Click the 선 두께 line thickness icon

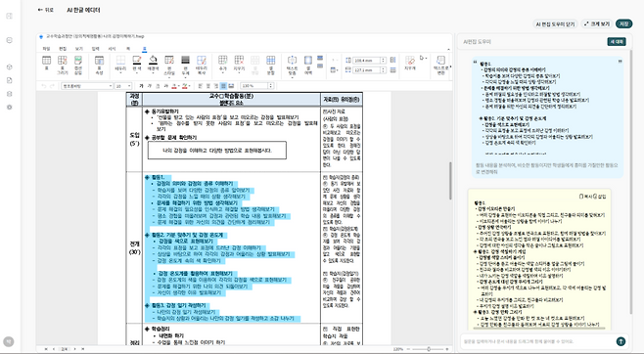coord(185,61)
